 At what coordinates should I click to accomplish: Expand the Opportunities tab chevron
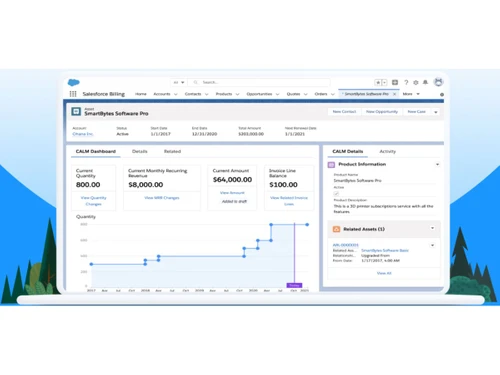(x=277, y=94)
